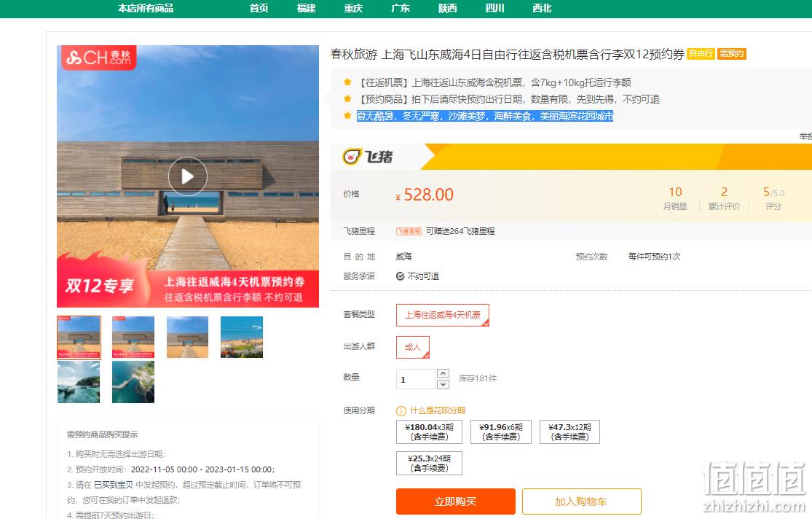Click the 飞猪里程 badge icon
This screenshot has width=812, height=519.
click(x=409, y=231)
